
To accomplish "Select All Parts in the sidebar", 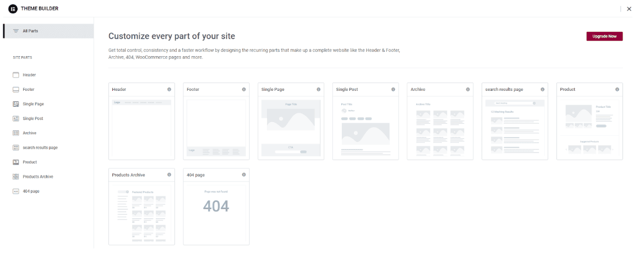I will tap(48, 31).
